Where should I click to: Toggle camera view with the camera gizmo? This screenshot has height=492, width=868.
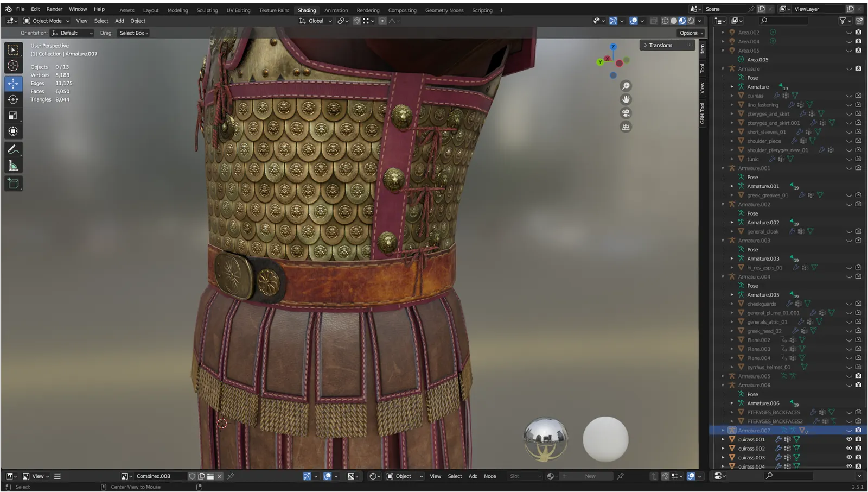626,113
